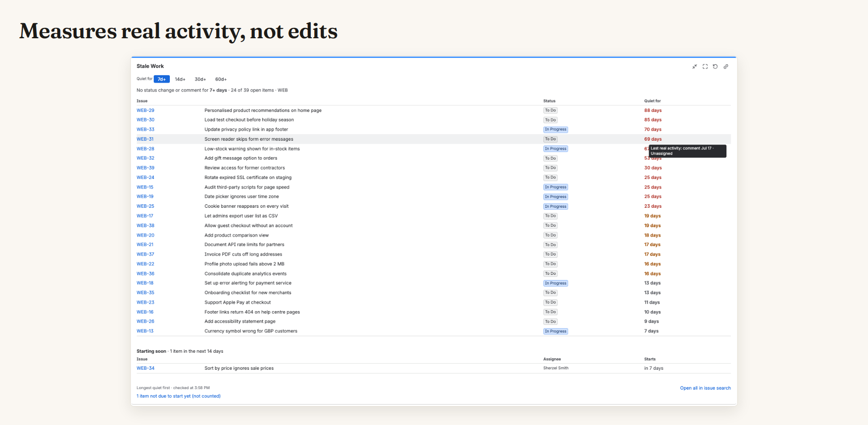
Task: Click the To Do badge for WEB-29
Action: pos(551,110)
